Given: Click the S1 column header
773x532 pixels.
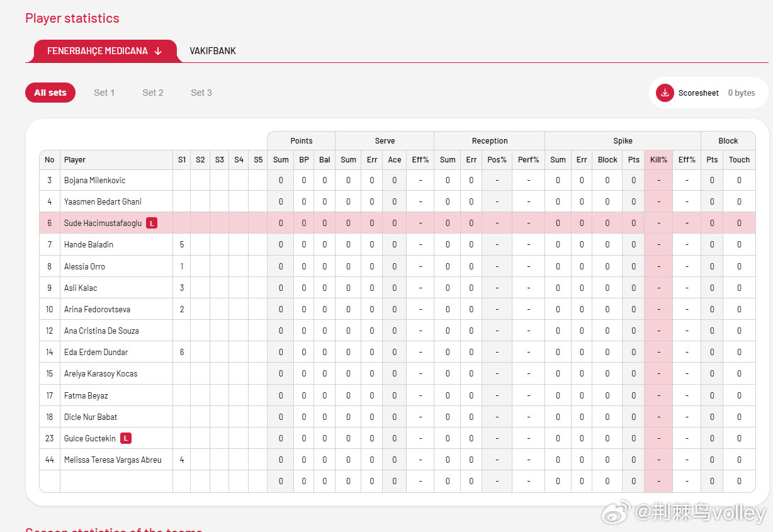Looking at the screenshot, I should click(182, 160).
